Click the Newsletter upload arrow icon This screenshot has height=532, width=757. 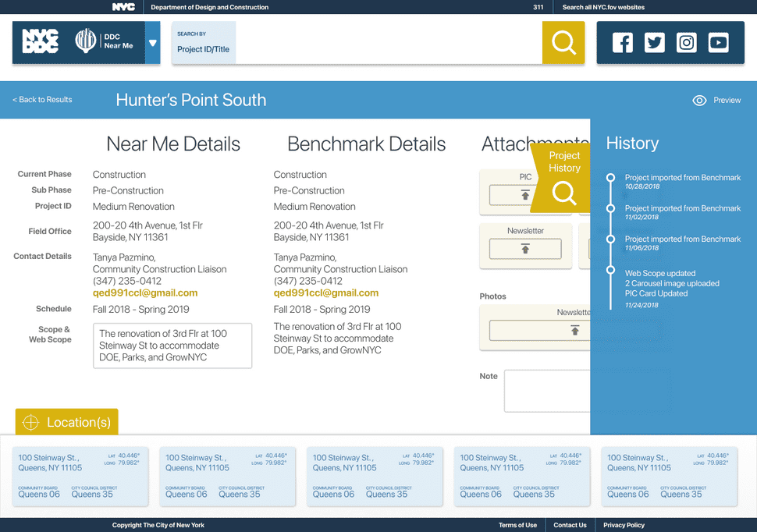click(x=525, y=248)
